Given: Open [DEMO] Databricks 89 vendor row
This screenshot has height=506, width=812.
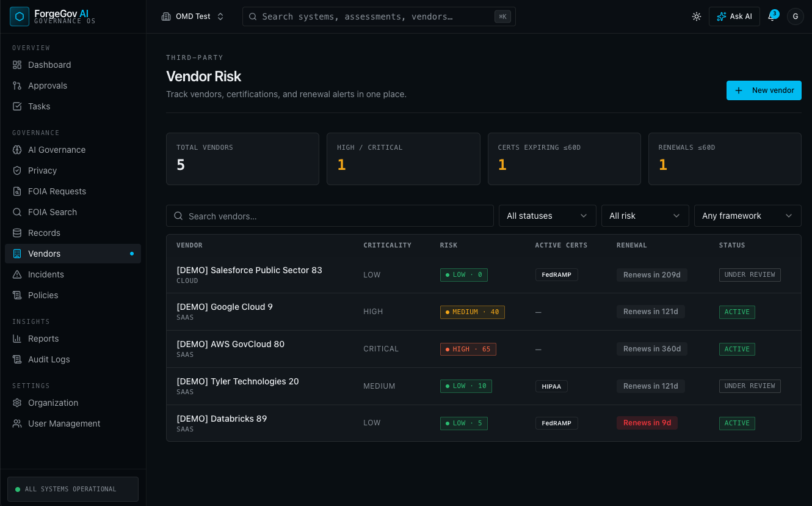Looking at the screenshot, I should [484, 423].
